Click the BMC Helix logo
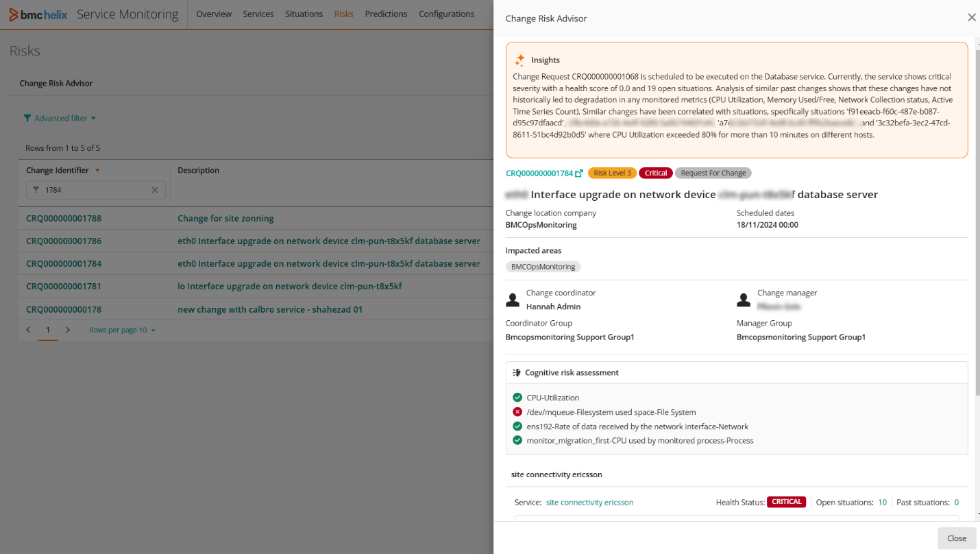980x554 pixels. tap(38, 14)
